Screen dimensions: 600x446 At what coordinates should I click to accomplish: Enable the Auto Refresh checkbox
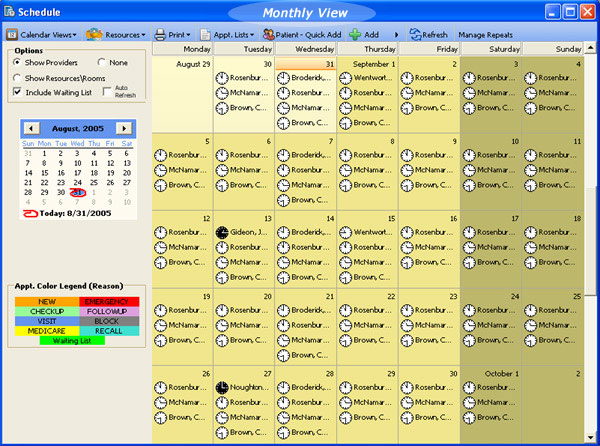pyautogui.click(x=107, y=92)
